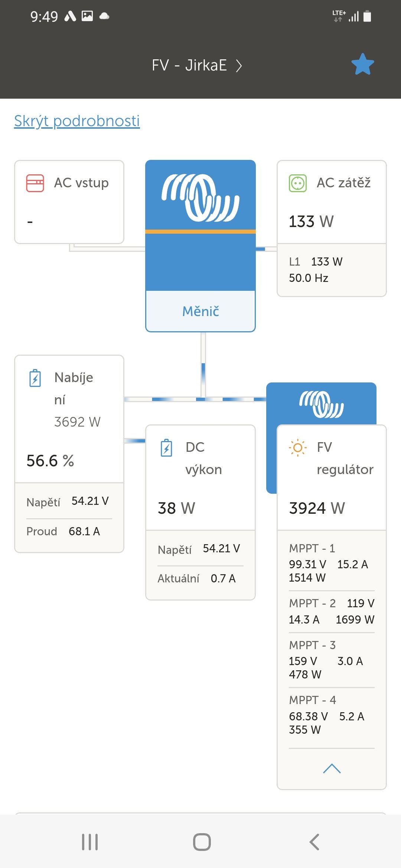
Task: Tap the Měnič label
Action: 200,311
